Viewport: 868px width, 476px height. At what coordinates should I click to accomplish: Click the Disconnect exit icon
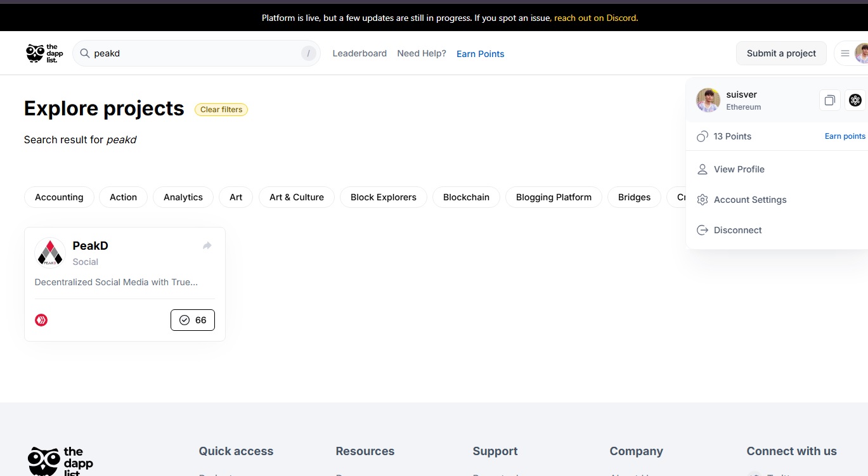[x=702, y=230]
